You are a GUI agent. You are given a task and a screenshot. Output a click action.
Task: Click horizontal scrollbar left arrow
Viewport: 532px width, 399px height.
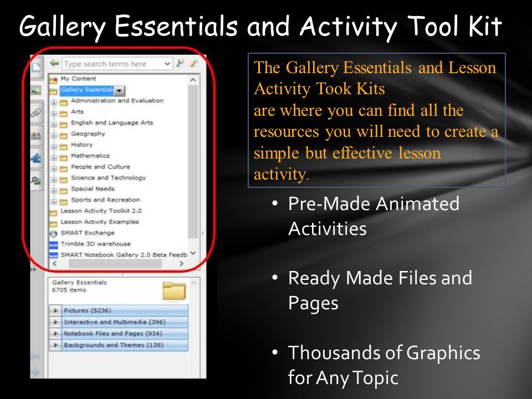coord(55,264)
